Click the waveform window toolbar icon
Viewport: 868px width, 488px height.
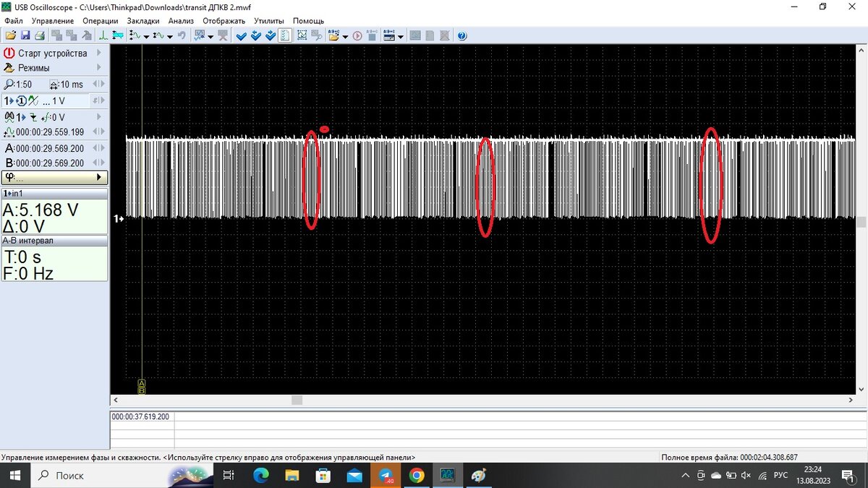(199, 35)
